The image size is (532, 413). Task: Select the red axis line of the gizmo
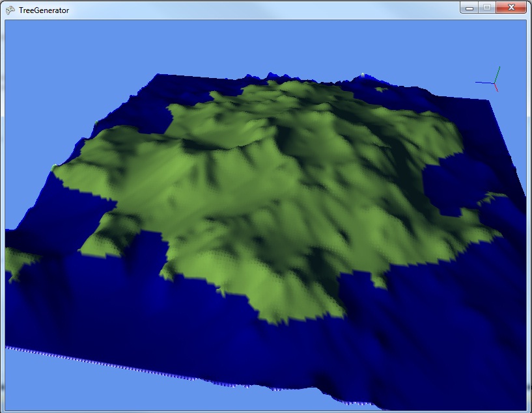(x=496, y=88)
